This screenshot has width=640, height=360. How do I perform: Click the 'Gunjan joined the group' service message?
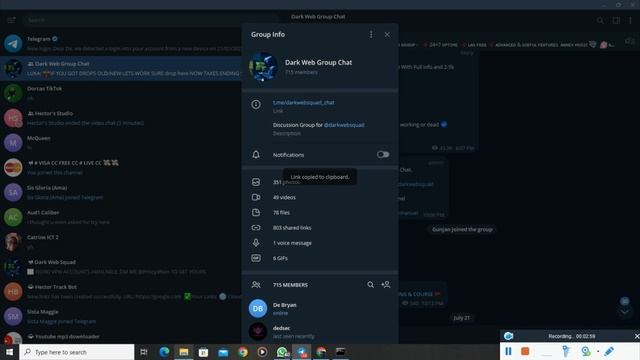462,229
